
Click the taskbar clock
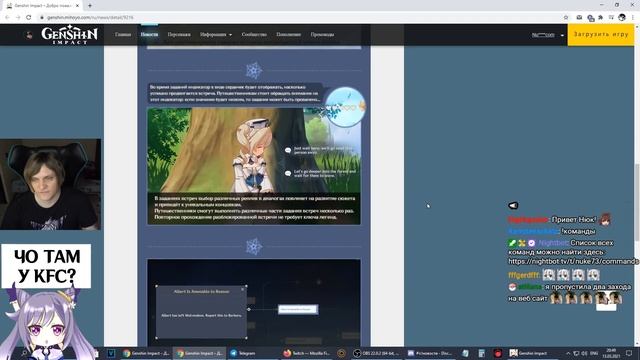click(611, 353)
